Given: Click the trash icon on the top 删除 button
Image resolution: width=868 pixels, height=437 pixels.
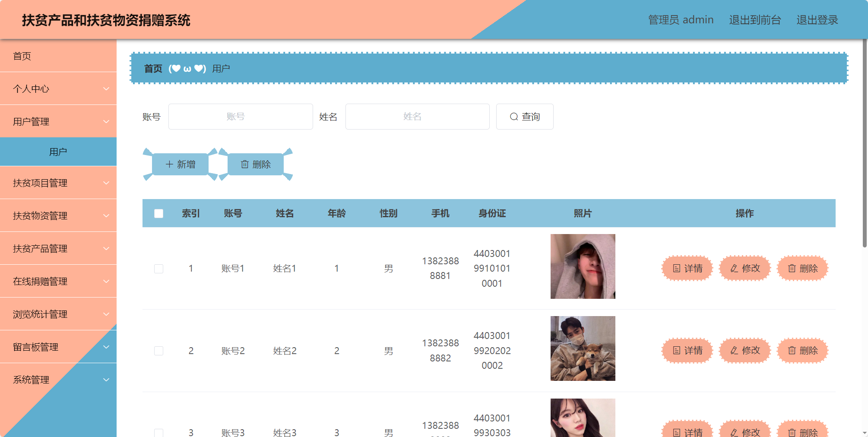Looking at the screenshot, I should (245, 165).
